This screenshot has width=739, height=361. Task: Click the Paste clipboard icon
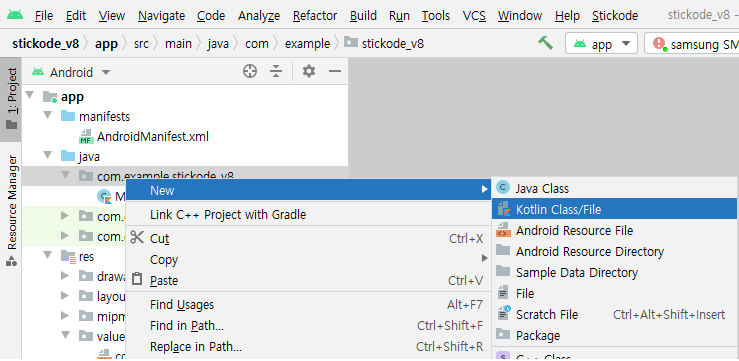tap(137, 279)
